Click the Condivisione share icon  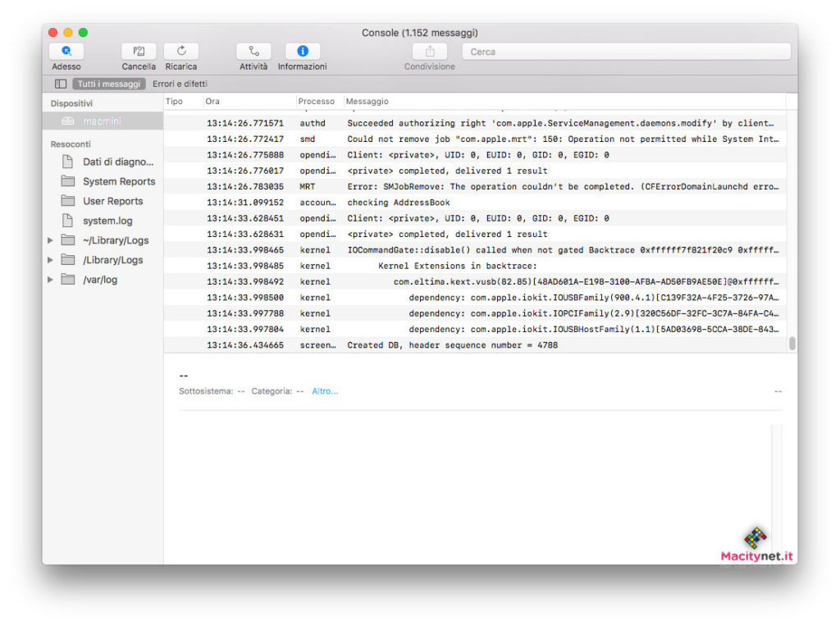pyautogui.click(x=430, y=51)
